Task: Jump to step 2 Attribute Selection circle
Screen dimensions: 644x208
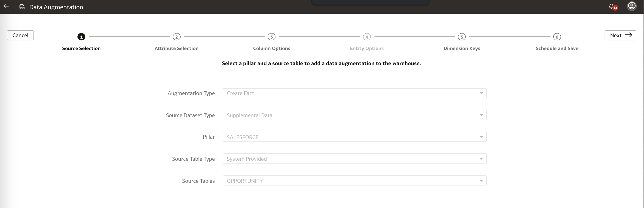Action: coord(176,37)
